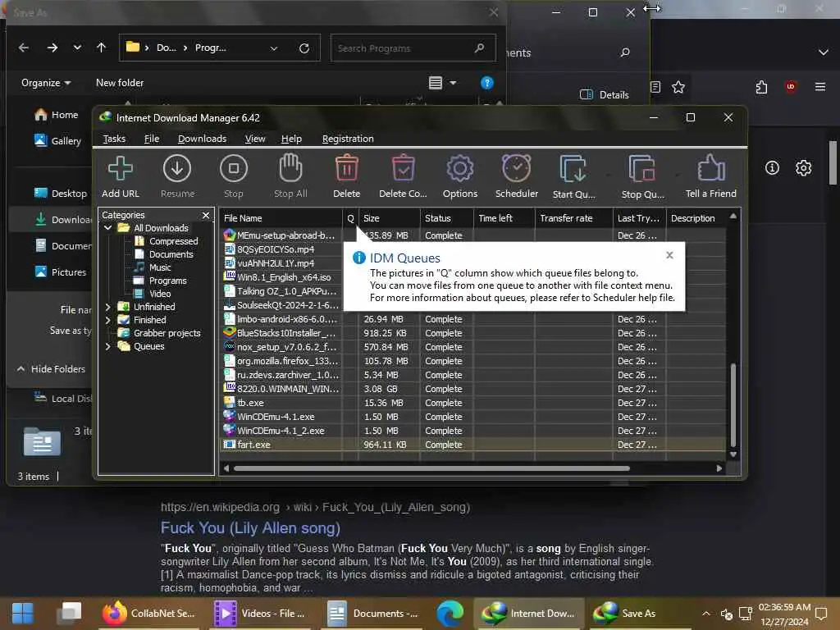
Task: Open the File menu
Action: click(152, 139)
